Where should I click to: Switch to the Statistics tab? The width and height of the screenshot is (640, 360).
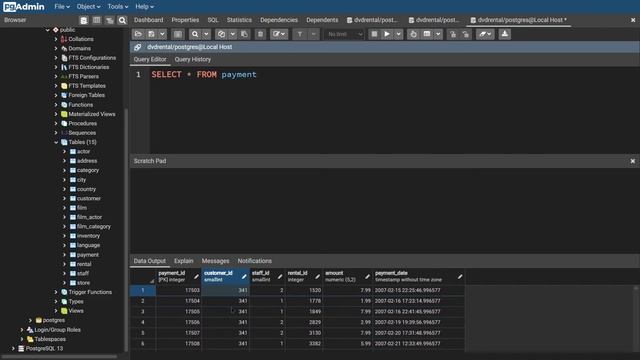click(x=239, y=20)
